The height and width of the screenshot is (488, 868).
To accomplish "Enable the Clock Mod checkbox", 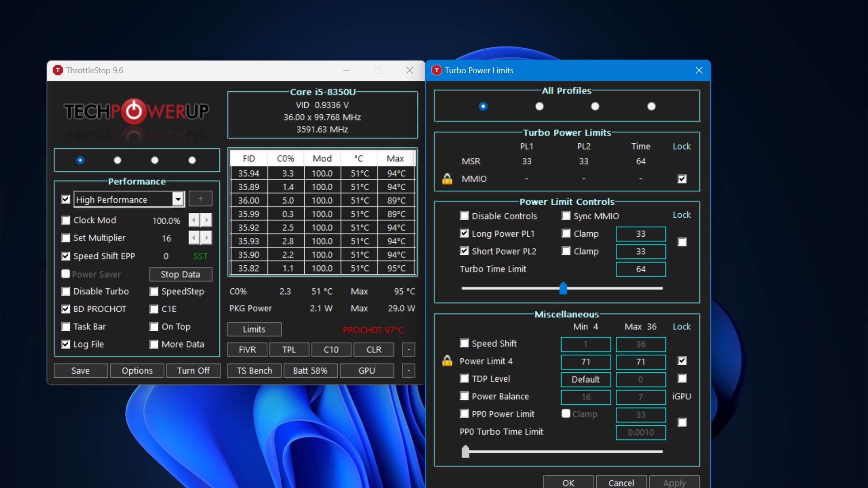I will tap(66, 220).
